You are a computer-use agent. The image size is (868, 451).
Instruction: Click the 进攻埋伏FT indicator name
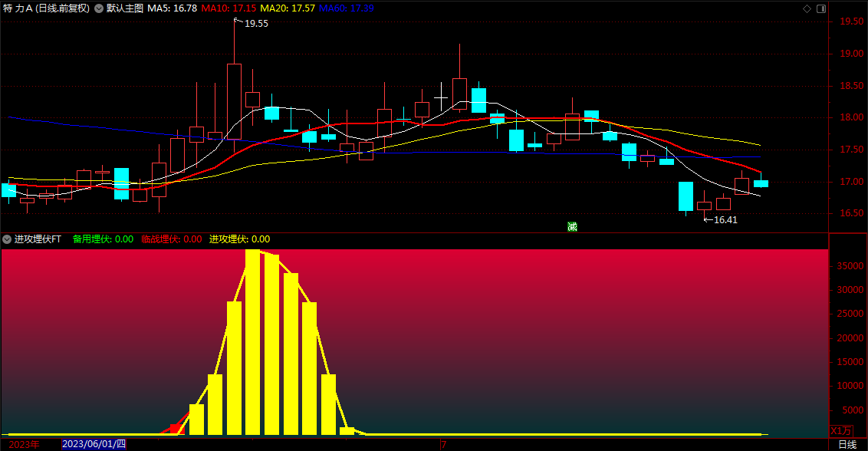(x=38, y=239)
